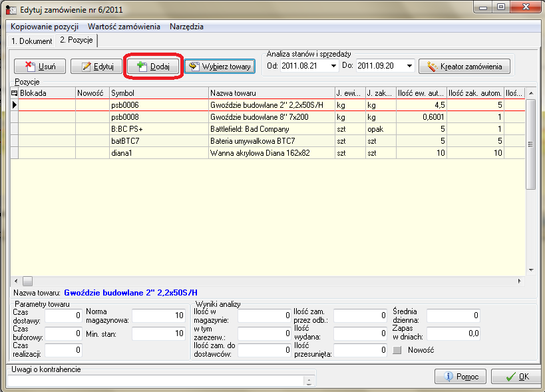Click 'Battlefield: Bad Company' cell
This screenshot has height=392, width=545.
click(x=272, y=129)
